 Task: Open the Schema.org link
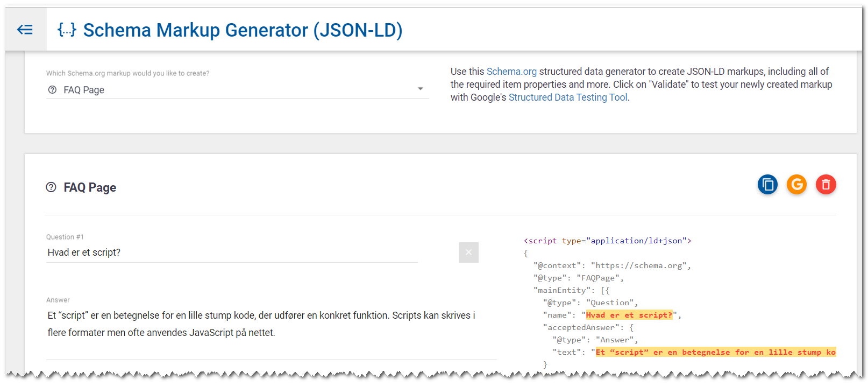[511, 72]
